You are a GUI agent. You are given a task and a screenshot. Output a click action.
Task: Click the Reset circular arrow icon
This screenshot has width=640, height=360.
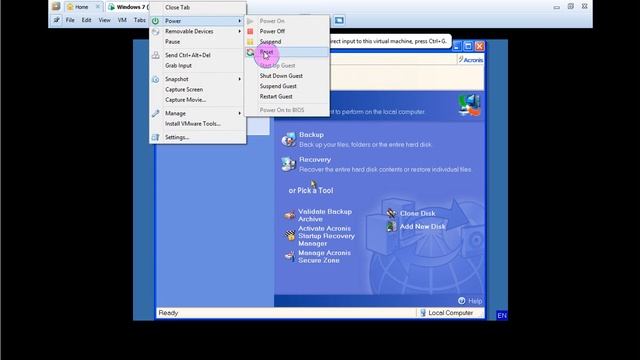click(x=250, y=52)
